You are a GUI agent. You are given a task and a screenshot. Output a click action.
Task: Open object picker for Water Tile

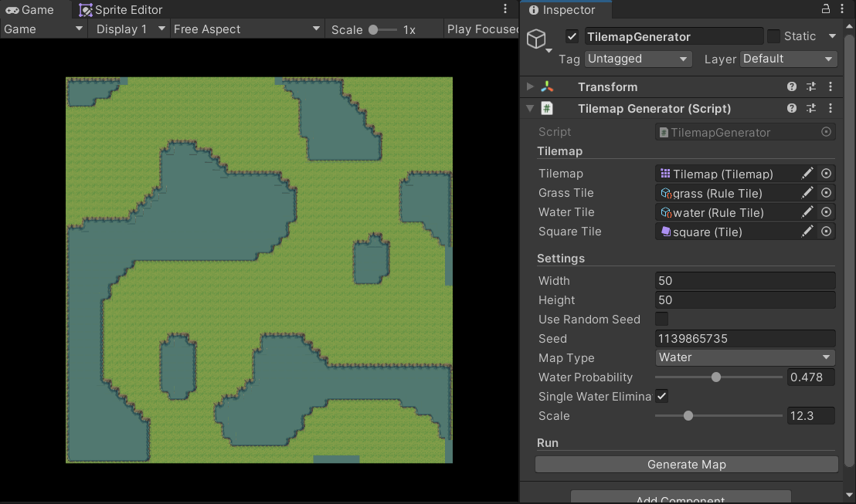click(x=826, y=212)
